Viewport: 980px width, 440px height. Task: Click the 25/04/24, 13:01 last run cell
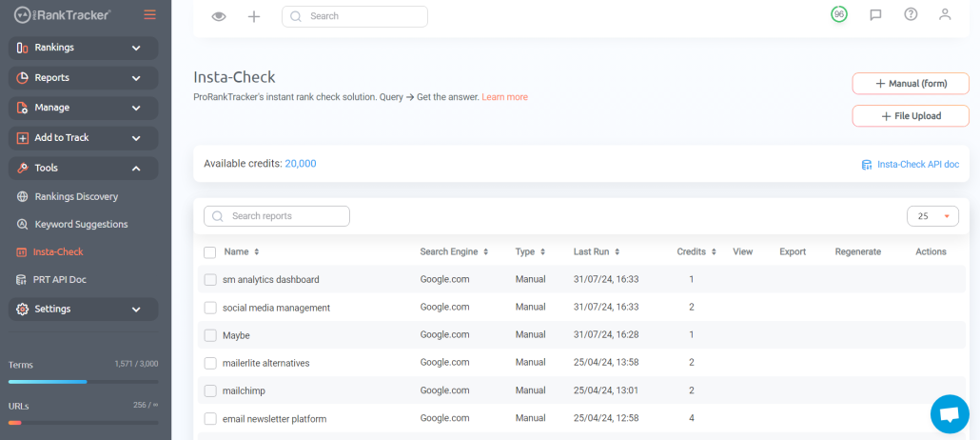(606, 390)
